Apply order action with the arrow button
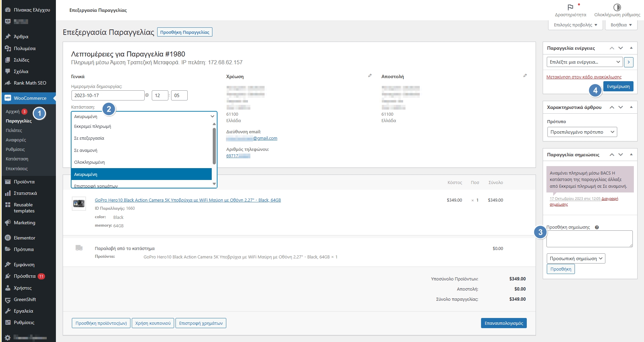 (x=629, y=62)
